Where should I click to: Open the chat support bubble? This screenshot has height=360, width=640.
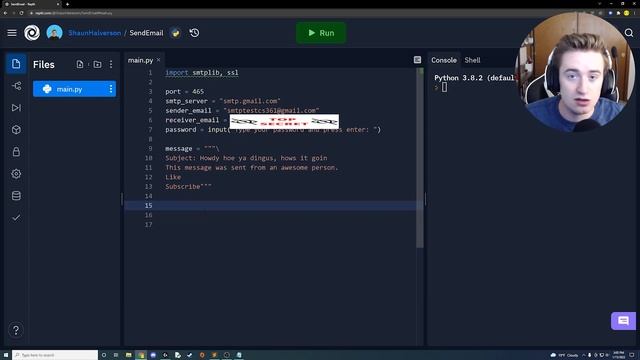coord(623,321)
